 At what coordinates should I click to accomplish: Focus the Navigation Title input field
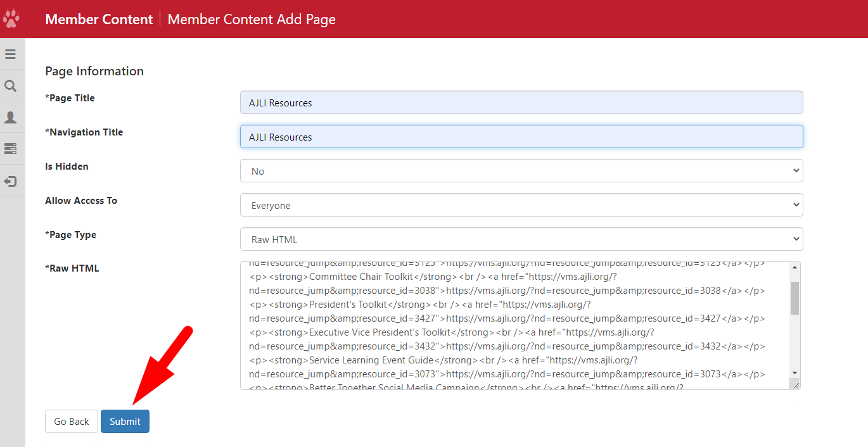click(x=521, y=137)
